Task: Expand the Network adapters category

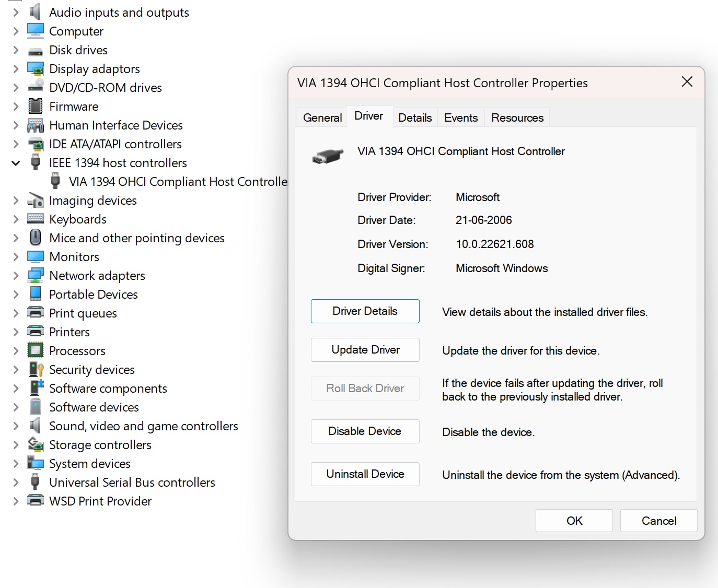Action: point(16,276)
